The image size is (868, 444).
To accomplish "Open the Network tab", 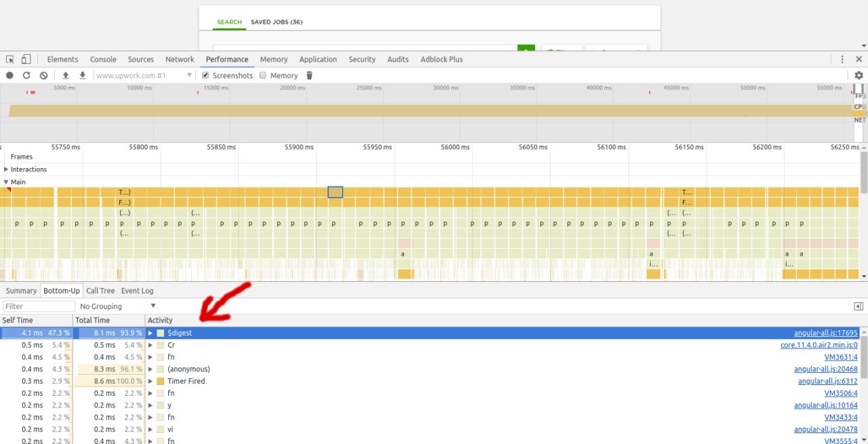I will click(x=180, y=60).
